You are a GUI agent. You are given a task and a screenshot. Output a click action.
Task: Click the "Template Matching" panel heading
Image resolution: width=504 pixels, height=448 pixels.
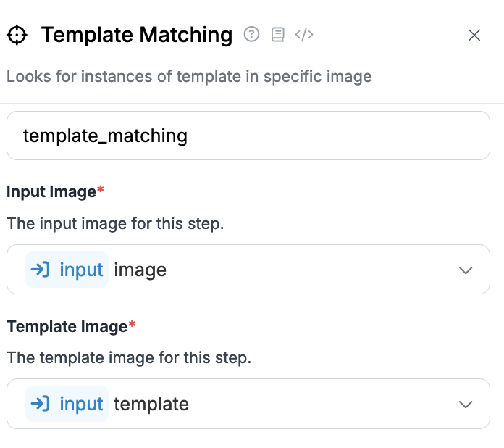pos(137,35)
